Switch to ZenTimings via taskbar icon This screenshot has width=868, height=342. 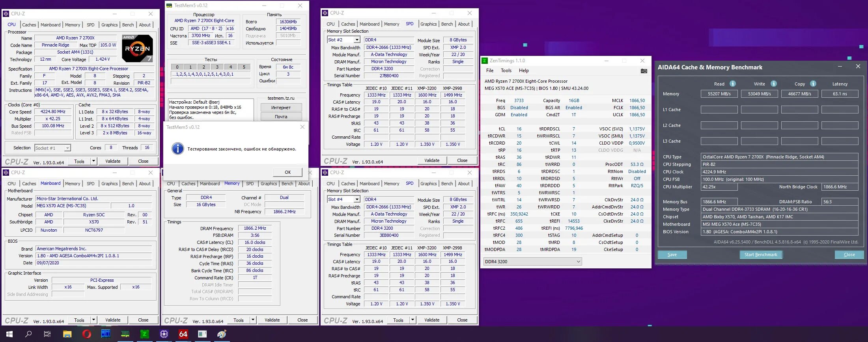pos(145,334)
